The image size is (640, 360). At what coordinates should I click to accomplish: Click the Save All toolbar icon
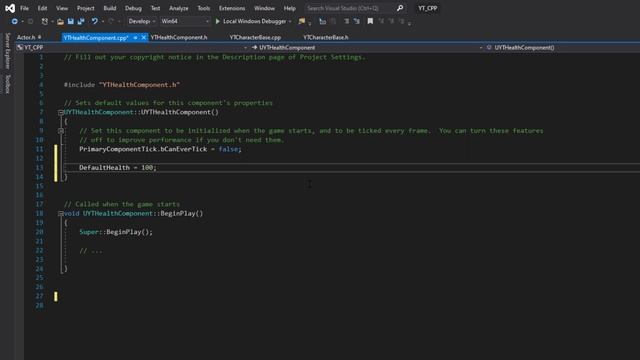coord(81,21)
